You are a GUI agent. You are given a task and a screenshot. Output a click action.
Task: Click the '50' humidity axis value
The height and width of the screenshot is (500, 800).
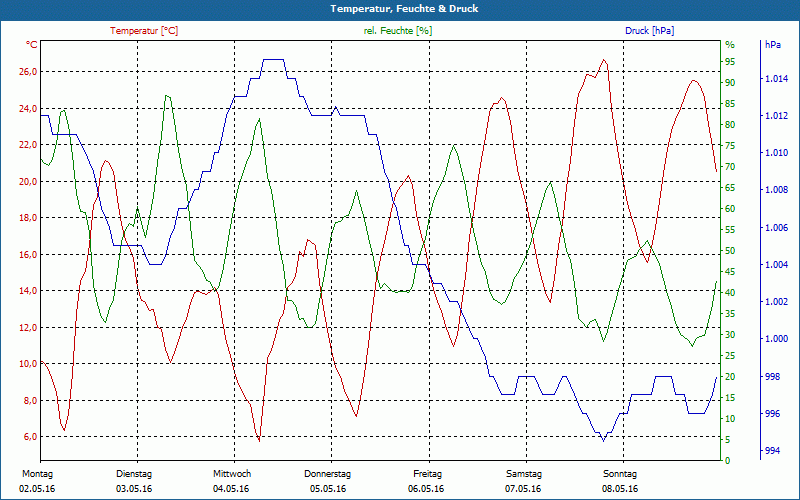pos(730,251)
